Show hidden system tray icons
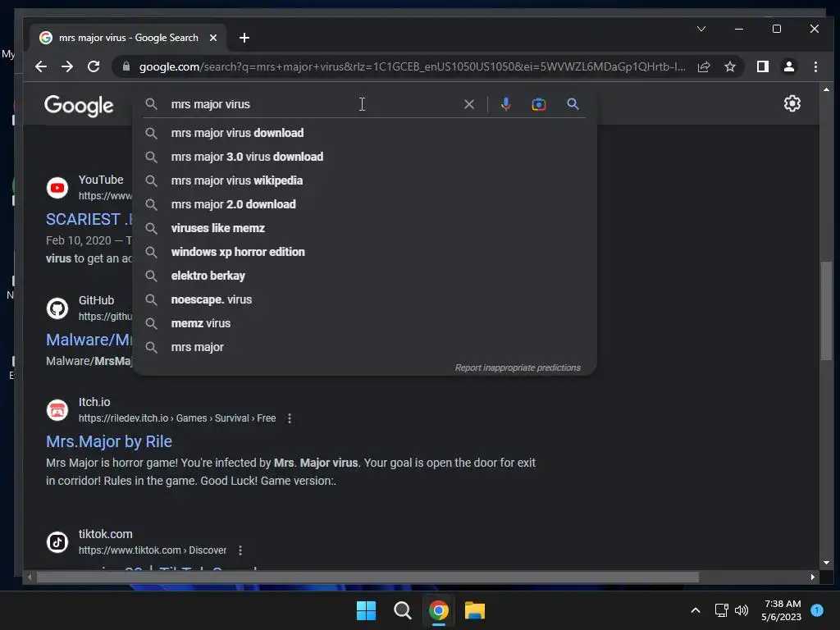The height and width of the screenshot is (630, 840). pos(696,610)
